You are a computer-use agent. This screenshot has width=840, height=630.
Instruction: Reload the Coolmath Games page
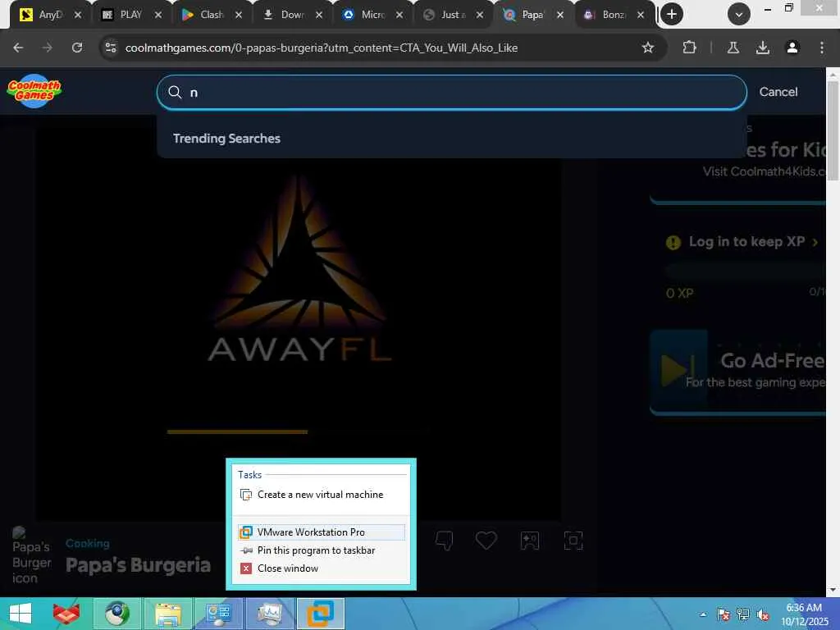(x=77, y=48)
